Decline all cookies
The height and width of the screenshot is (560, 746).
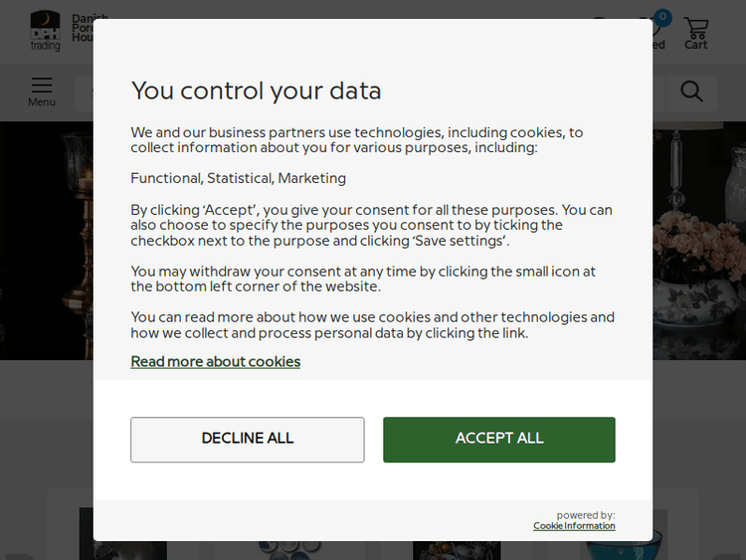(x=248, y=439)
